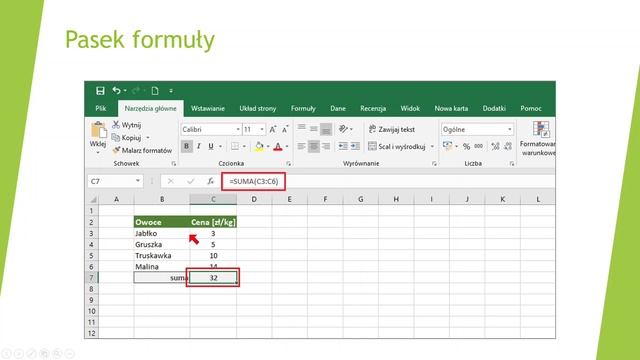This screenshot has width=640, height=360.
Task: Apply percent style format
Action: (x=467, y=146)
